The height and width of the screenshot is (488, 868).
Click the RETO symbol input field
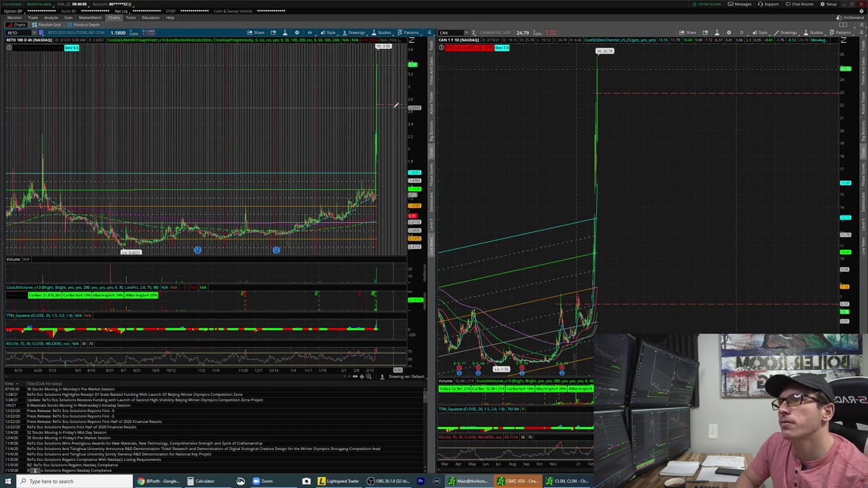pos(20,33)
